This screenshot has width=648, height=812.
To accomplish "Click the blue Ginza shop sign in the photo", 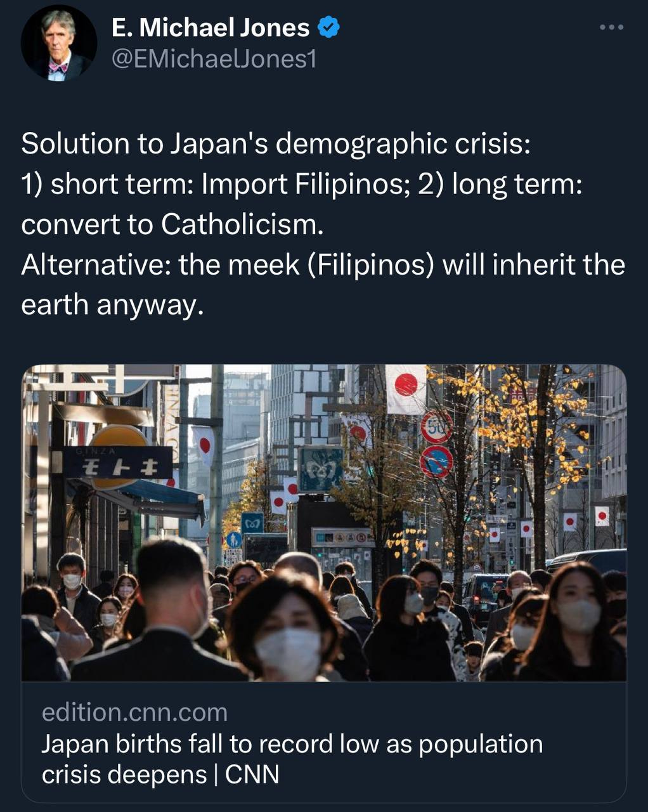I will point(119,462).
